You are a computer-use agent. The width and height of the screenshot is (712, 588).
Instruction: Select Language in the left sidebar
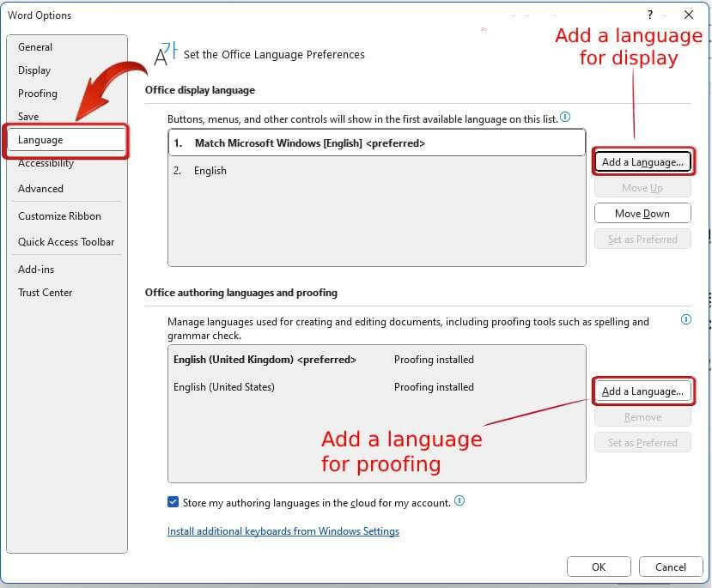(40, 140)
